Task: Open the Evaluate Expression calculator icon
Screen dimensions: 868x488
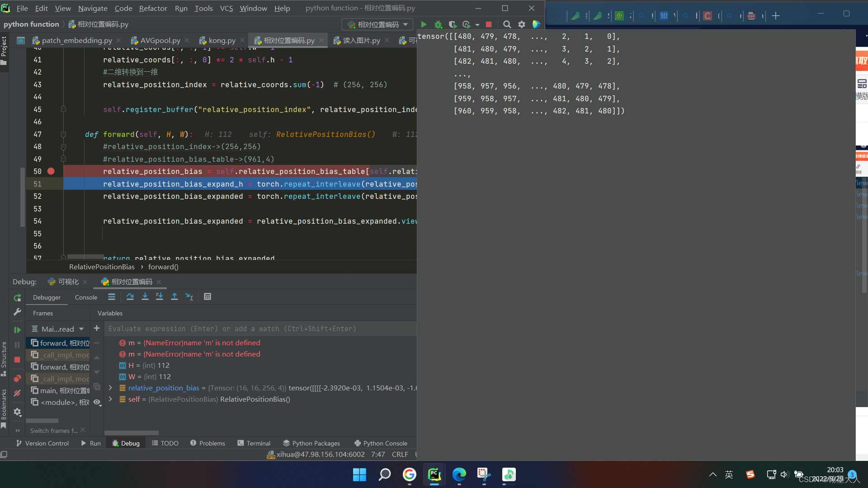Action: 208,297
